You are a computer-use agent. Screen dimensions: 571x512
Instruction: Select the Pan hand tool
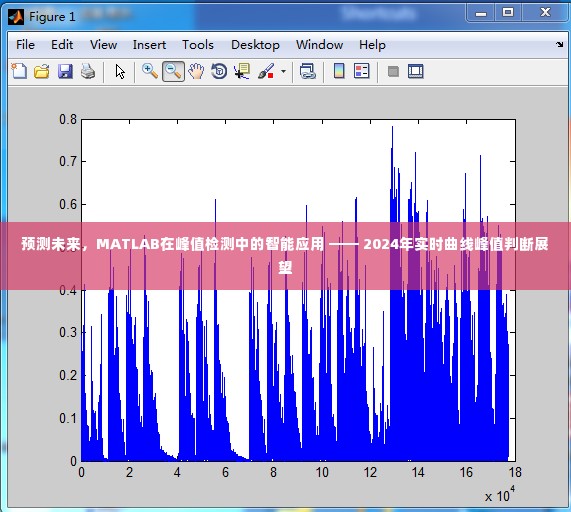pyautogui.click(x=196, y=71)
